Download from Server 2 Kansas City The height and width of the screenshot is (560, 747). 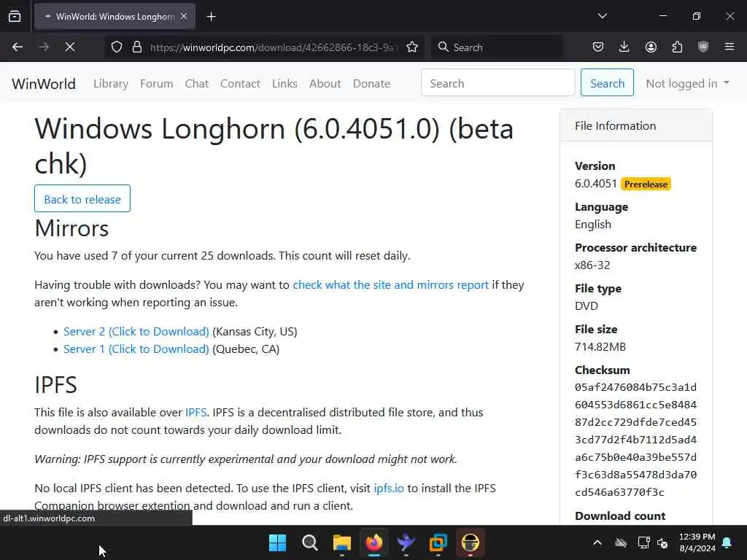136,332
